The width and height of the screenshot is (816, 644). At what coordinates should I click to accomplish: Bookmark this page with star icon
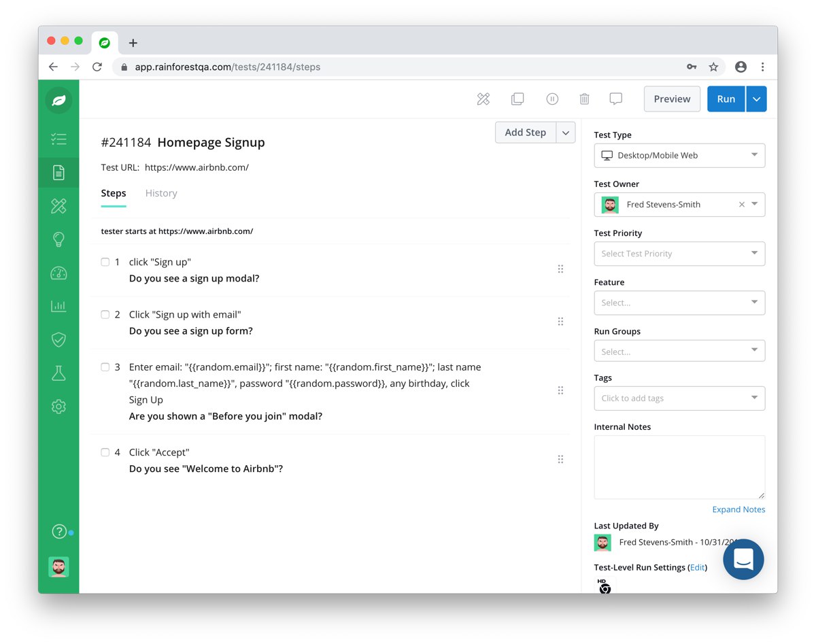713,67
